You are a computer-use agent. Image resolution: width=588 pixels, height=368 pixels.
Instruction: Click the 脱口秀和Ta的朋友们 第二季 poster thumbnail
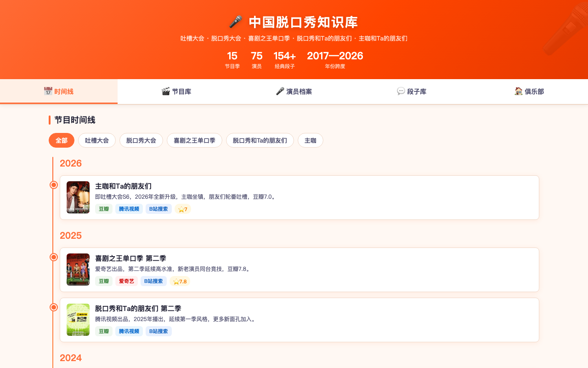pyautogui.click(x=78, y=320)
